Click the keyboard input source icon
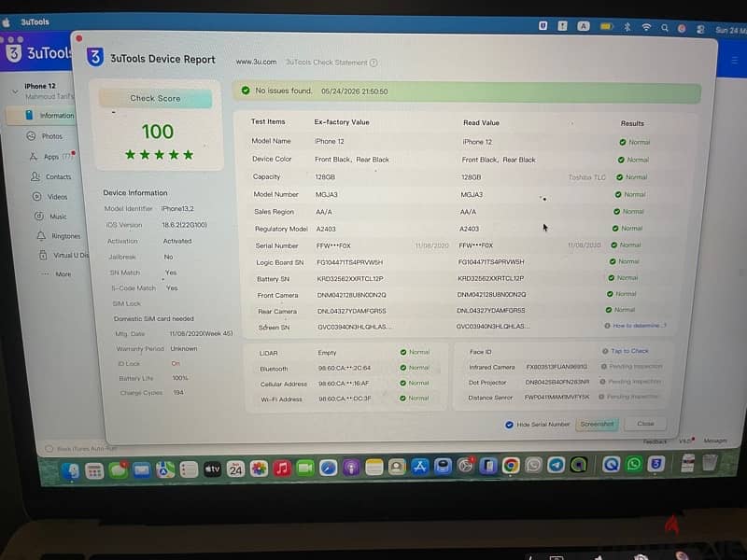The width and height of the screenshot is (747, 560). 583,26
